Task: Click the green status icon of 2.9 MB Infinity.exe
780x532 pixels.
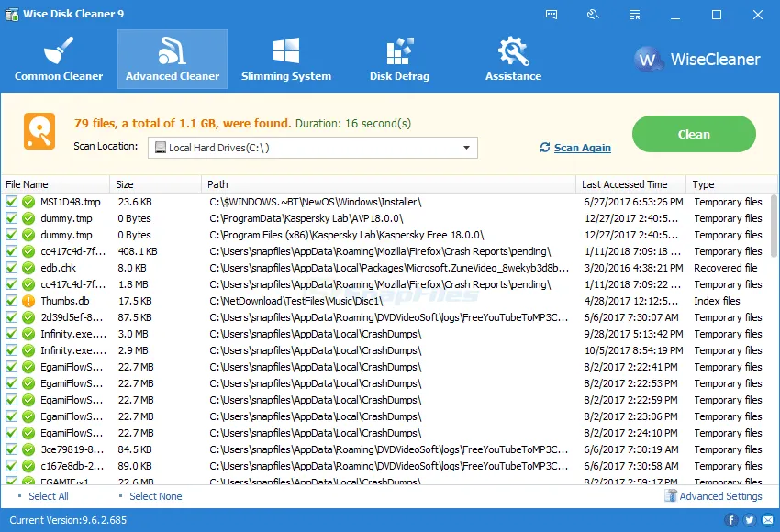Action: [x=28, y=350]
